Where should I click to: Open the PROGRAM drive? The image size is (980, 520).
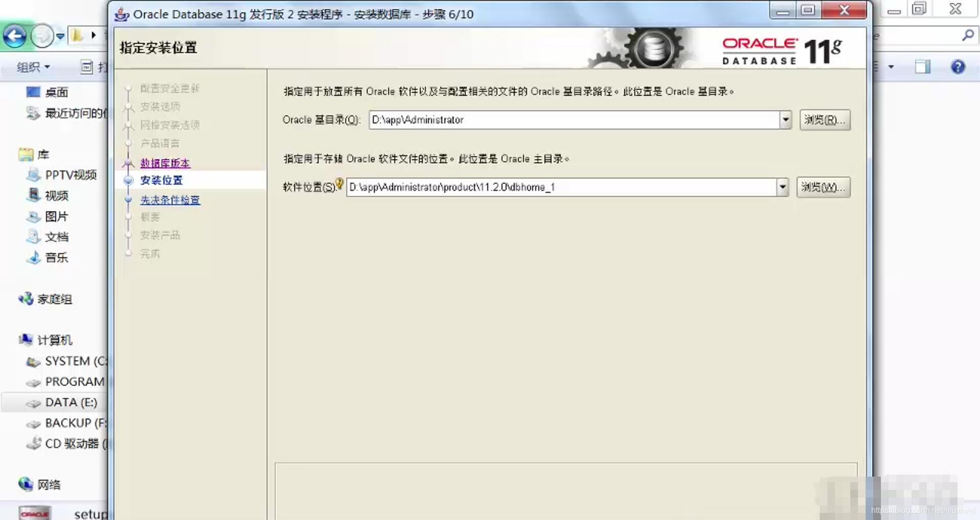pyautogui.click(x=75, y=382)
